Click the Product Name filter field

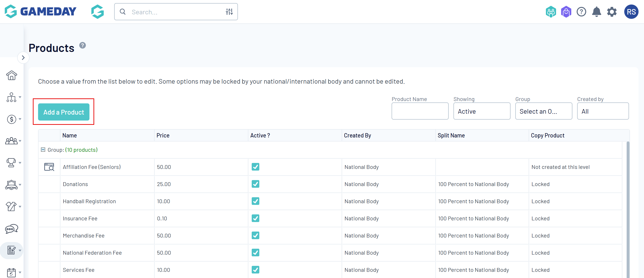point(420,111)
